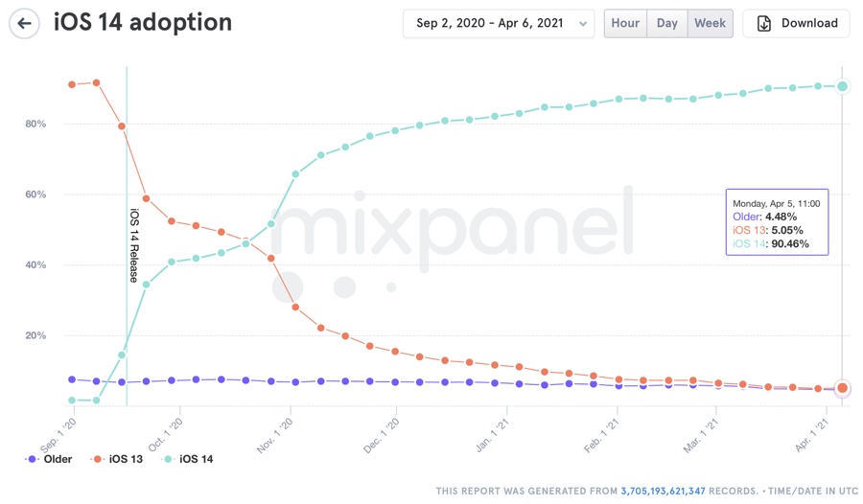The width and height of the screenshot is (863, 504).
Task: Open the date range dropdown
Action: coord(498,23)
